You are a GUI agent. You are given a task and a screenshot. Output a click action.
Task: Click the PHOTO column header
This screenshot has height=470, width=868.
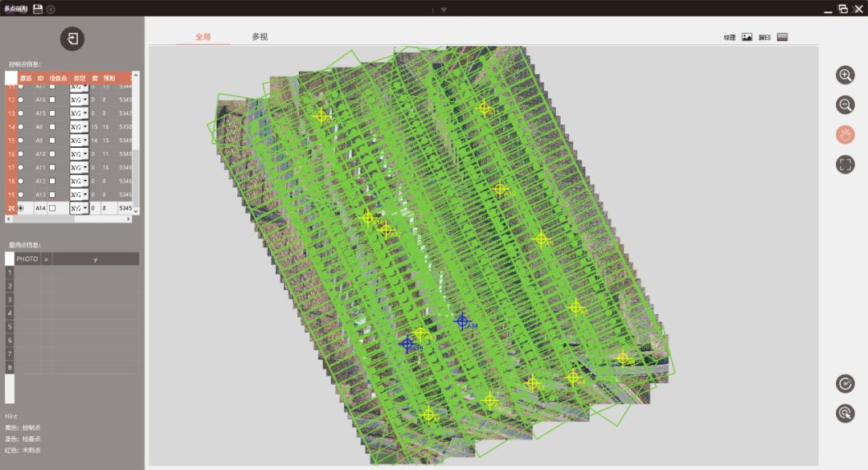(27, 259)
